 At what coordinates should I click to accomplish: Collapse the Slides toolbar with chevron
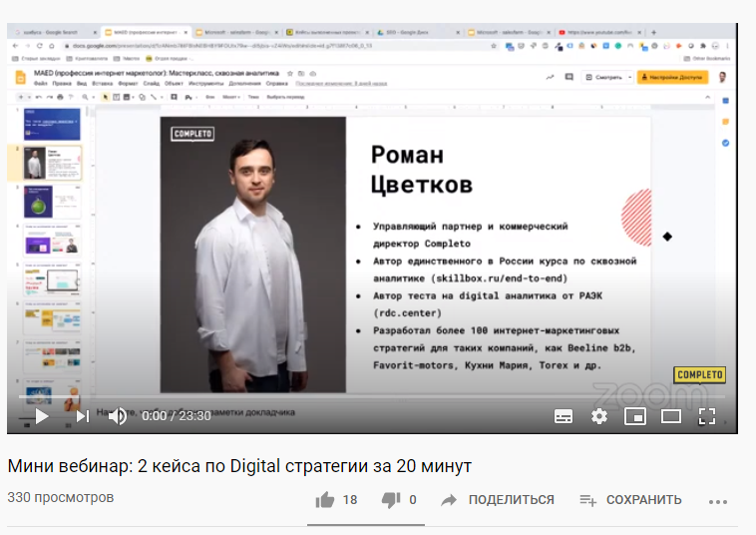click(707, 97)
